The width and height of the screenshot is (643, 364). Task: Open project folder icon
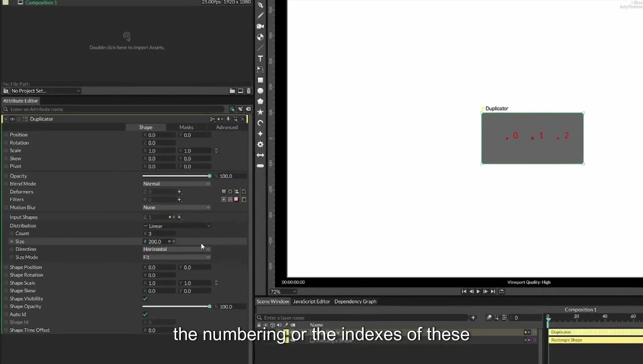232,91
